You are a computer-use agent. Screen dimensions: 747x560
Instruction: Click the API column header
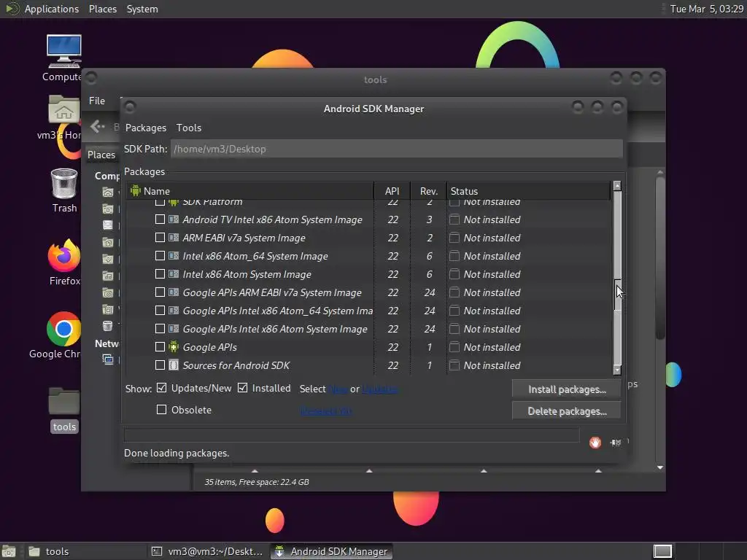(x=392, y=191)
